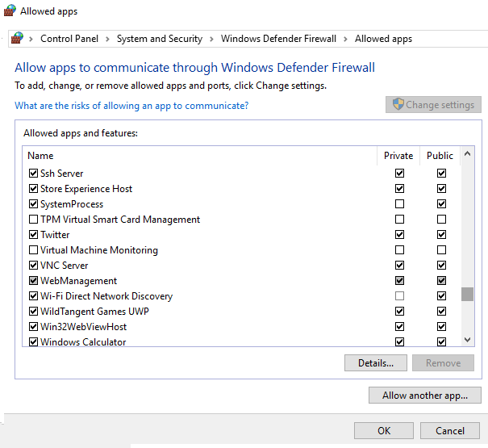Toggle Private checkbox for VNC Server
The height and width of the screenshot is (448, 488).
click(399, 266)
